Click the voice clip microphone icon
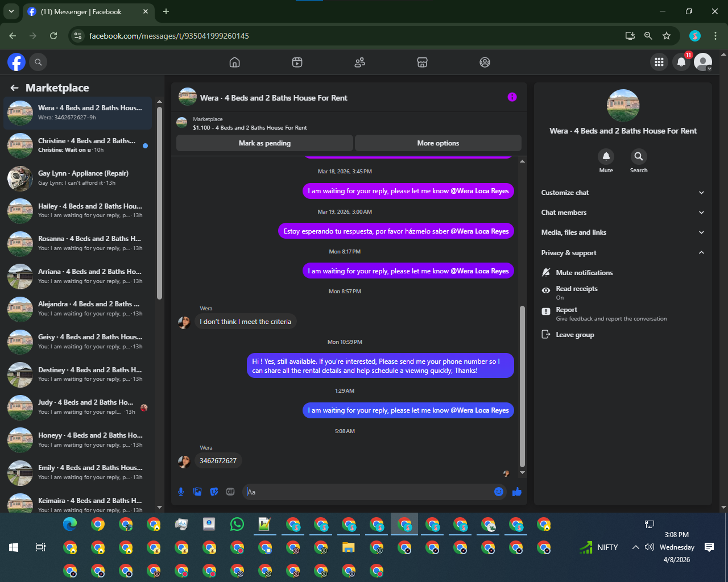The width and height of the screenshot is (728, 582). (181, 492)
